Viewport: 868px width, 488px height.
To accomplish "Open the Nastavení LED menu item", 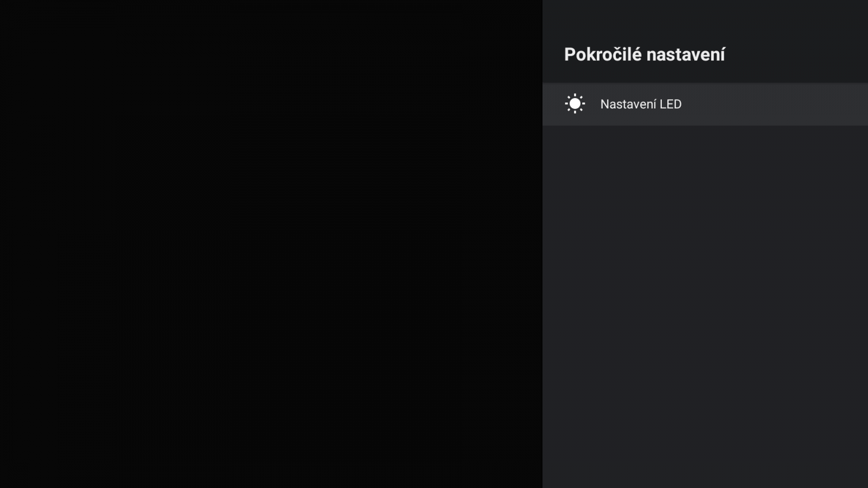I will 640,104.
